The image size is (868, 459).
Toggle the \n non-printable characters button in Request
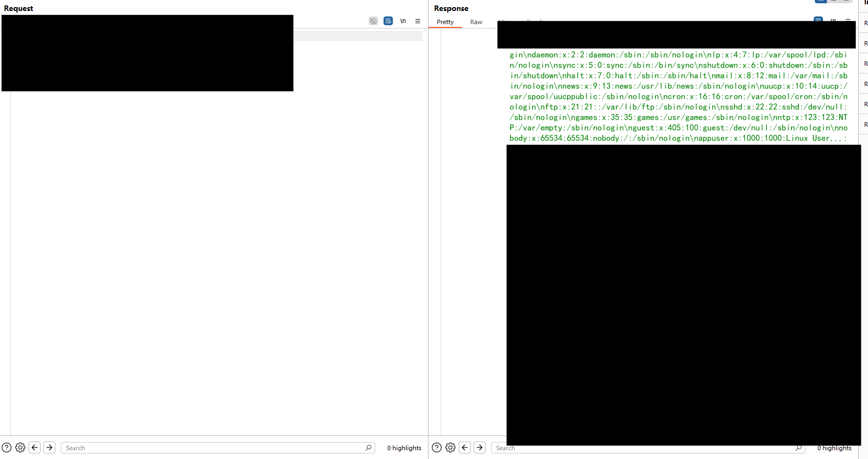403,21
